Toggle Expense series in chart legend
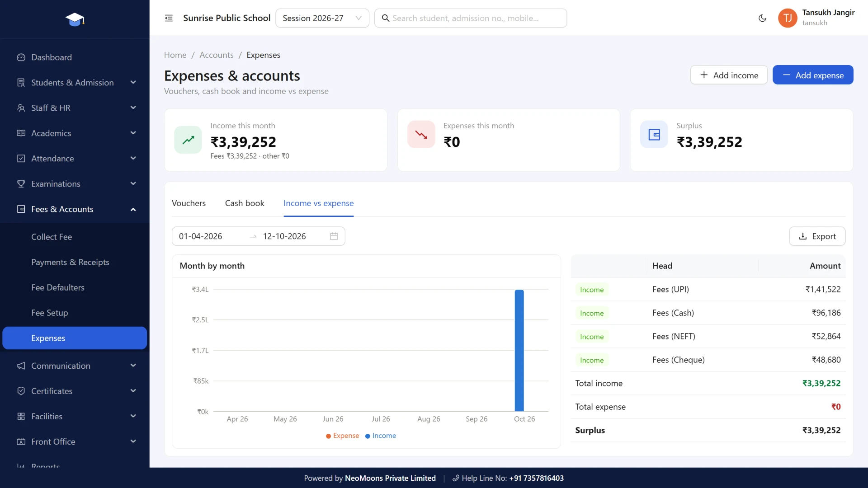Screen dimensions: 868x488 [x=342, y=436]
